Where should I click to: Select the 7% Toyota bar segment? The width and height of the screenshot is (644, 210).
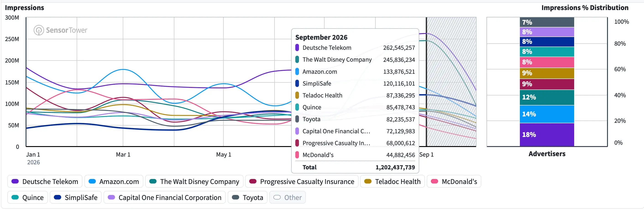547,22
